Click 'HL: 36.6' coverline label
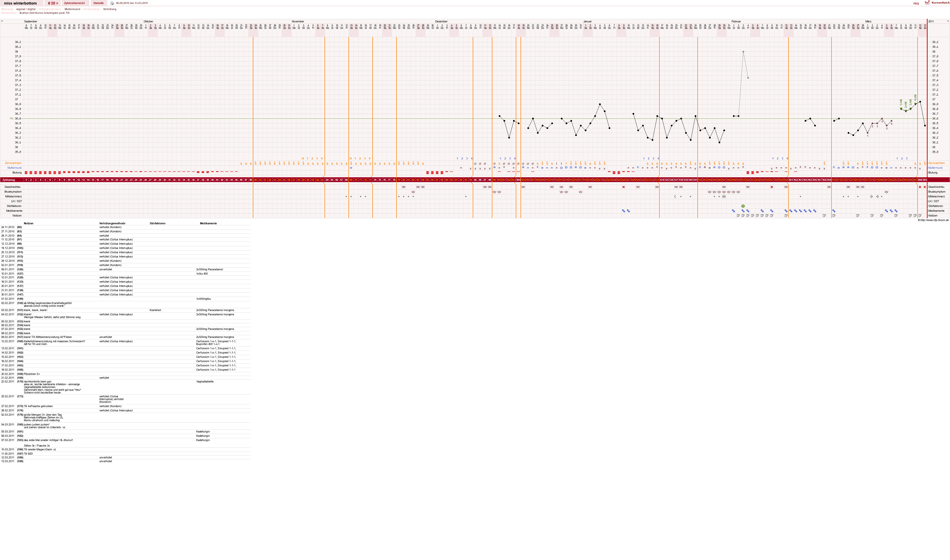Viewport: 950px width, 560px height. tap(16, 118)
